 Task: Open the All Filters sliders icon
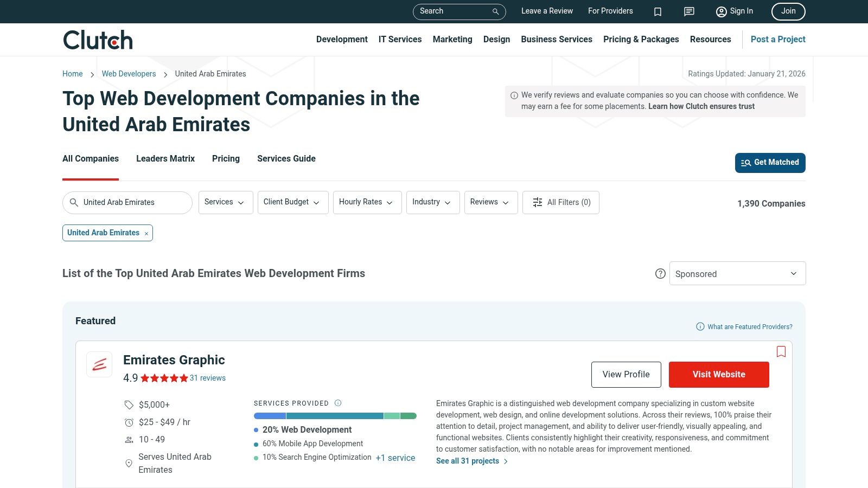click(x=537, y=202)
